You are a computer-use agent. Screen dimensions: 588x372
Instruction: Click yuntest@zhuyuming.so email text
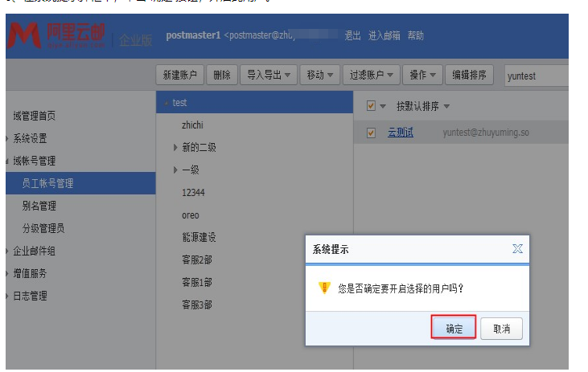486,133
